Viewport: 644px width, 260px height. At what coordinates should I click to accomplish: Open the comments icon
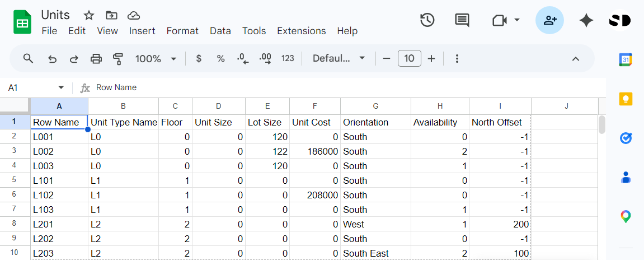pos(462,21)
